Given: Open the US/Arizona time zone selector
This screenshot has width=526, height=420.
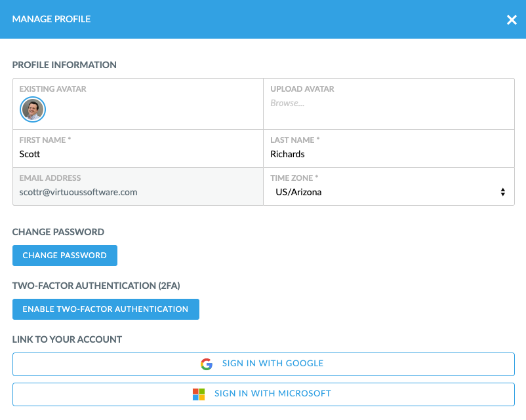Looking at the screenshot, I should click(387, 193).
